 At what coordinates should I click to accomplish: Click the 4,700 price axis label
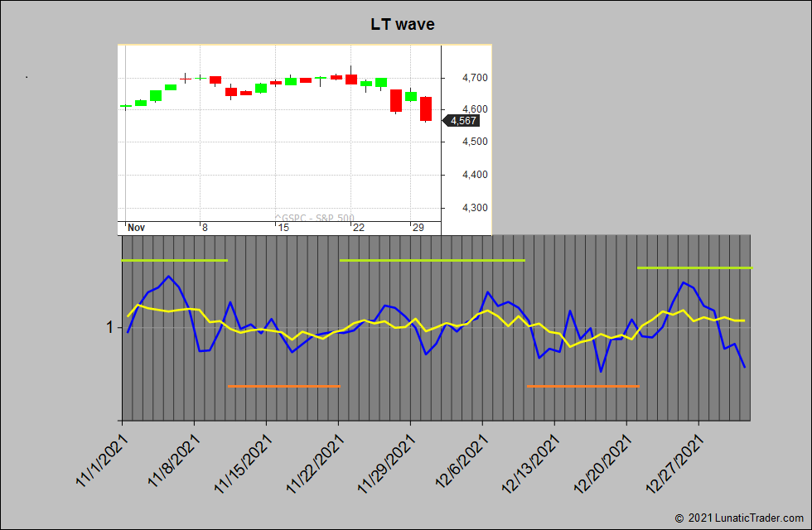466,78
